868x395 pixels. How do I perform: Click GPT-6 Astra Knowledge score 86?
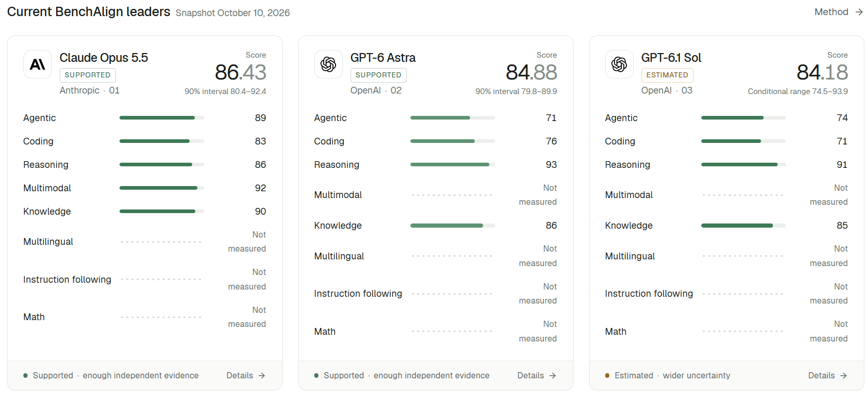pos(551,226)
